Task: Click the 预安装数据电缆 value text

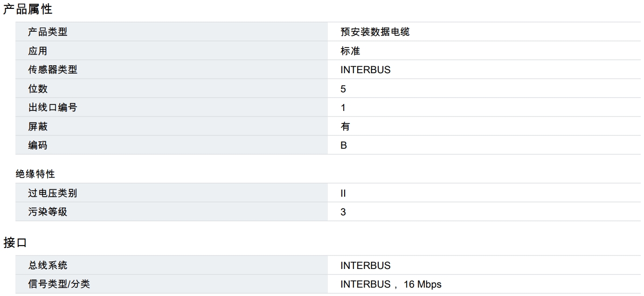Action: pos(375,32)
